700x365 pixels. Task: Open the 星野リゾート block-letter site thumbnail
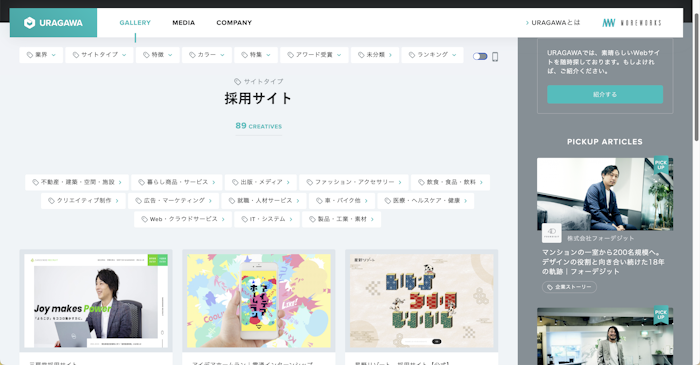(422, 301)
